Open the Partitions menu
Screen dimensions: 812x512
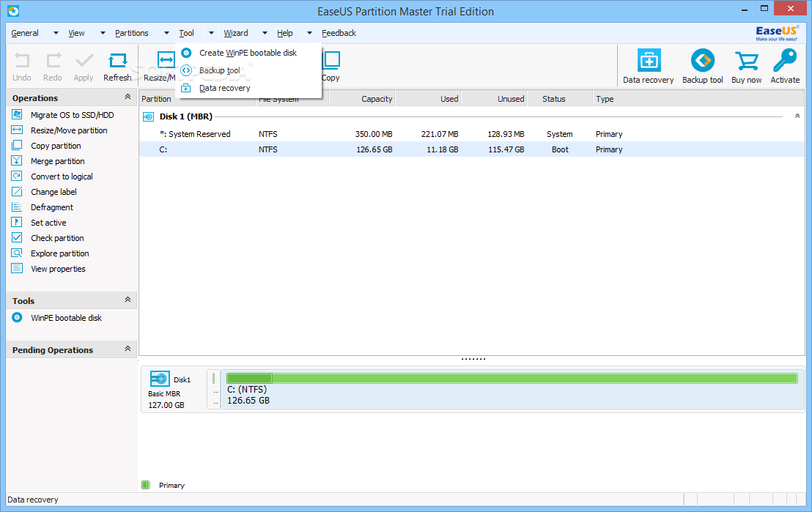131,33
